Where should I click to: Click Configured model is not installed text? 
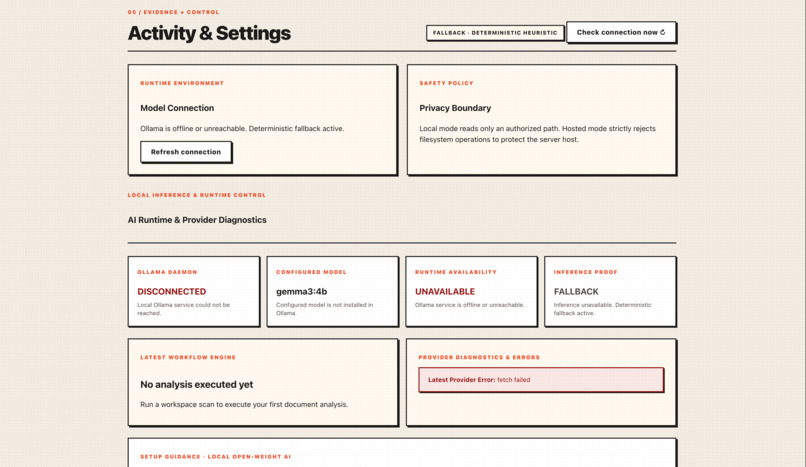tap(324, 309)
